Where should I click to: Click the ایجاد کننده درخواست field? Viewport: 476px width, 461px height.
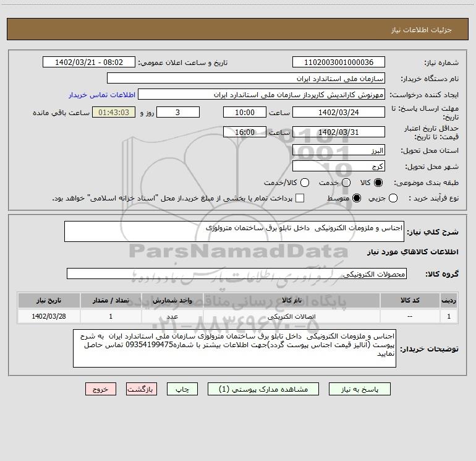pos(261,94)
